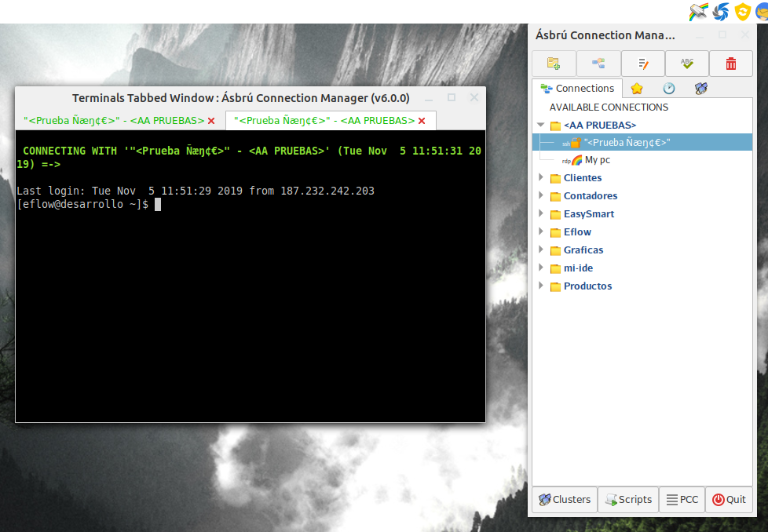Viewport: 768px width, 532px height.
Task: Switch to the Connections tab
Action: pos(578,88)
